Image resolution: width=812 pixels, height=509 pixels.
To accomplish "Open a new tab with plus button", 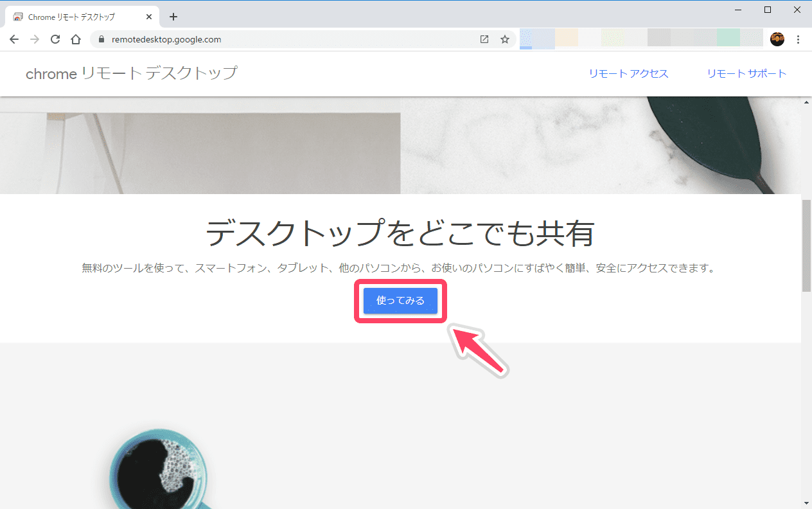I will [173, 17].
